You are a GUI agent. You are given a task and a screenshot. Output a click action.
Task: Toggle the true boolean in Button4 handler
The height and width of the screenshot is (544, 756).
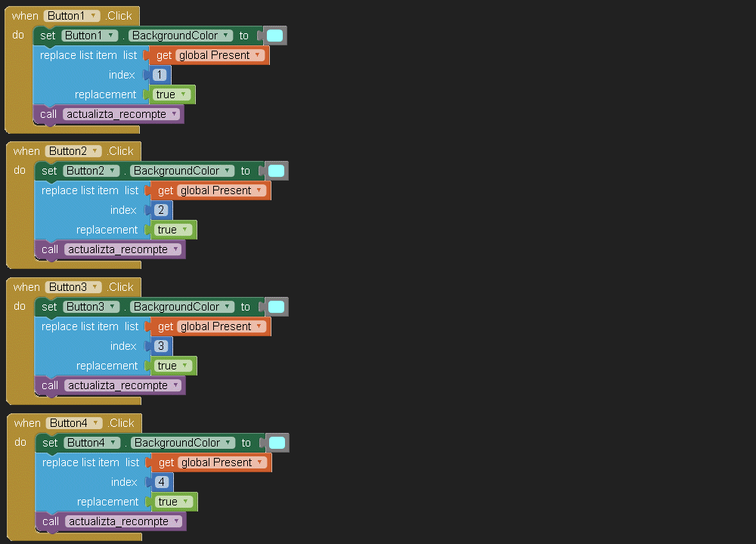click(174, 502)
